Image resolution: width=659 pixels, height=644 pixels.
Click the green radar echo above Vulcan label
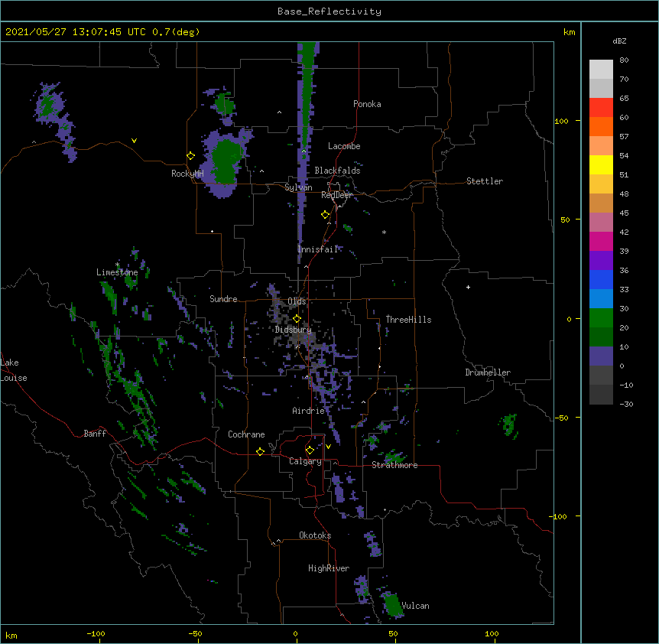394,604
